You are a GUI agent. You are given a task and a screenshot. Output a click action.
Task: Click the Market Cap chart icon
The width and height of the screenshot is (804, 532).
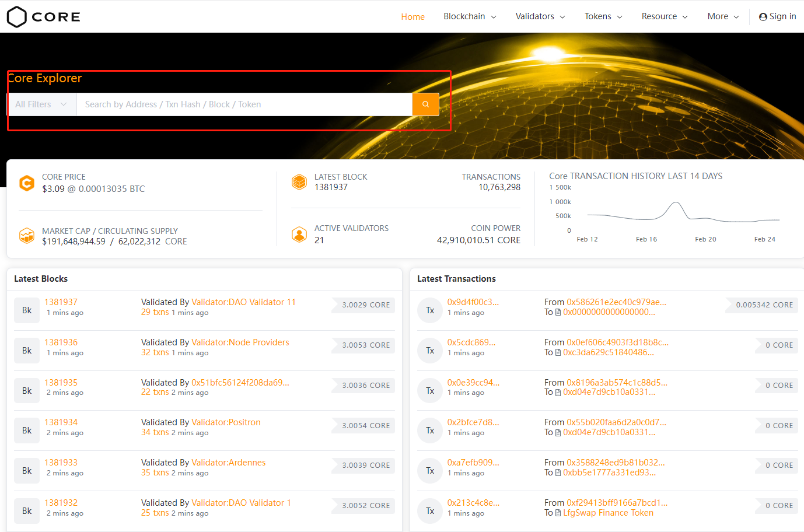pos(27,236)
